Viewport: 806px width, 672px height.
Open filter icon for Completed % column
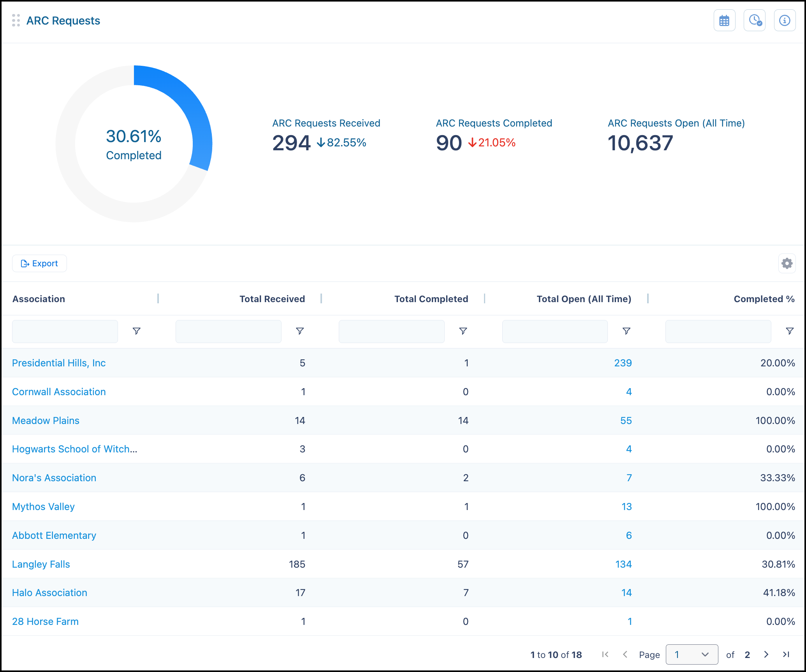coord(790,331)
